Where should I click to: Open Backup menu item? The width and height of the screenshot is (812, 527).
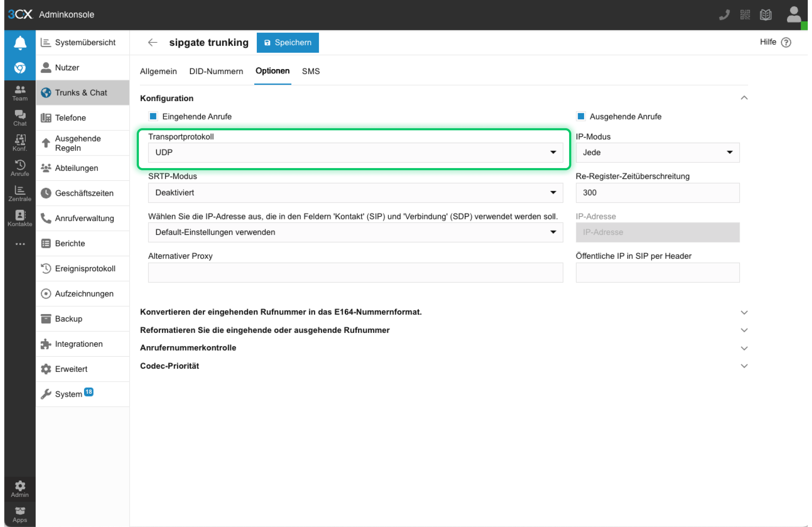(83, 319)
